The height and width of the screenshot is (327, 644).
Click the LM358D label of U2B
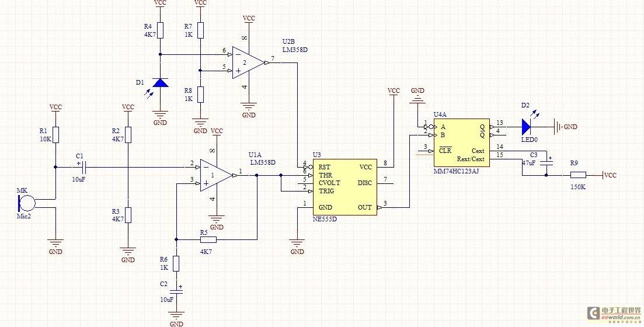coord(295,50)
